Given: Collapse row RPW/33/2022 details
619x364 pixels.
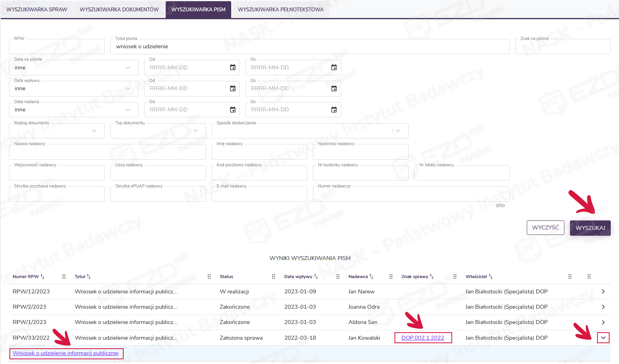Looking at the screenshot, I should [x=603, y=338].
